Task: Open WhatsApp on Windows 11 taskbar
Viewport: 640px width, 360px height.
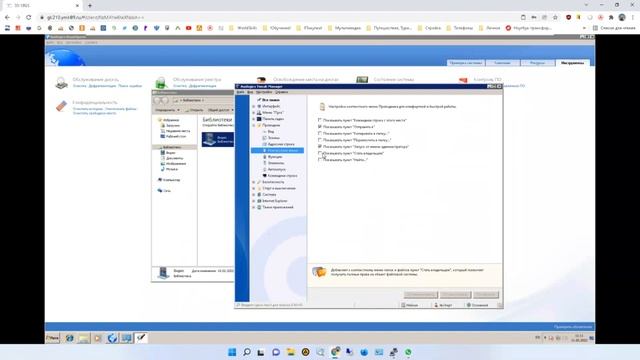Action: click(408, 352)
